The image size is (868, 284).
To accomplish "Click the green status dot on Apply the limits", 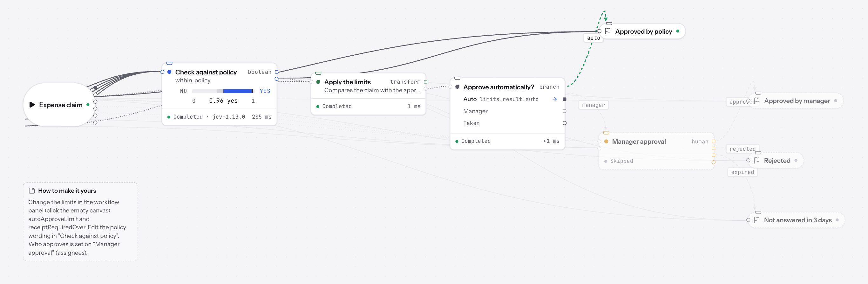I will pyautogui.click(x=318, y=82).
